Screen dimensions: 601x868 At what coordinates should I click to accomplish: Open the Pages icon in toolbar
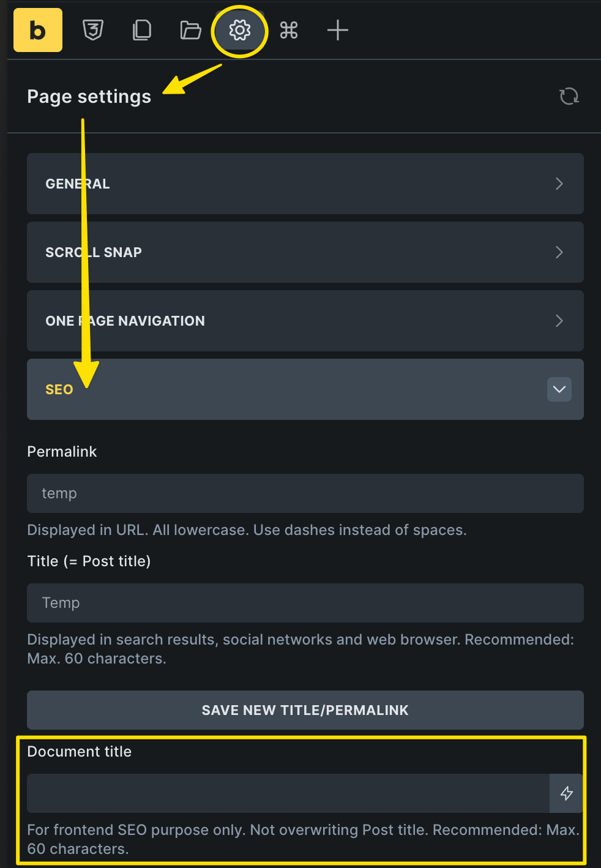click(x=142, y=30)
